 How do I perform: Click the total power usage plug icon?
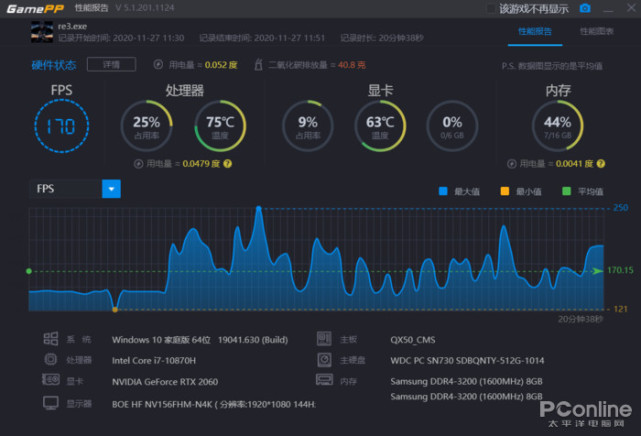click(158, 65)
